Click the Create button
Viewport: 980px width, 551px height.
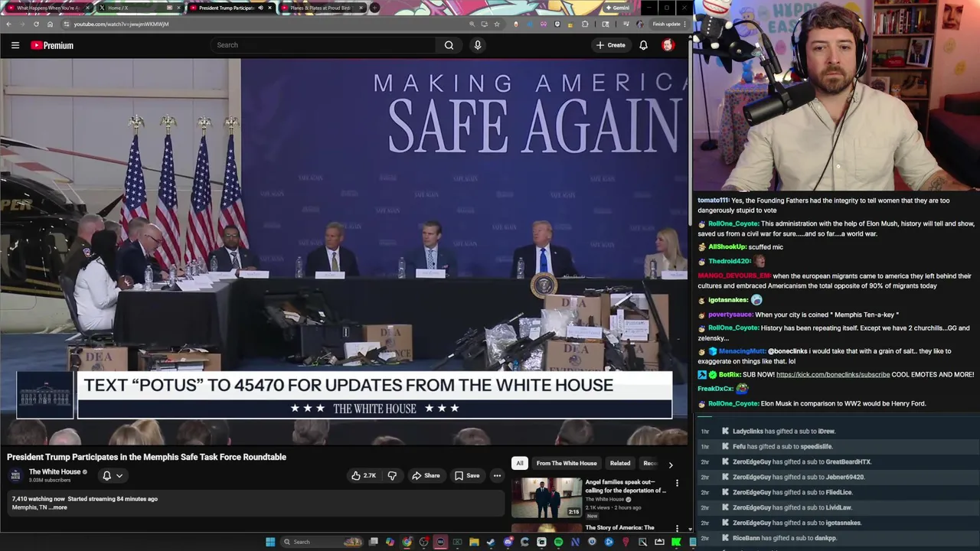(611, 45)
